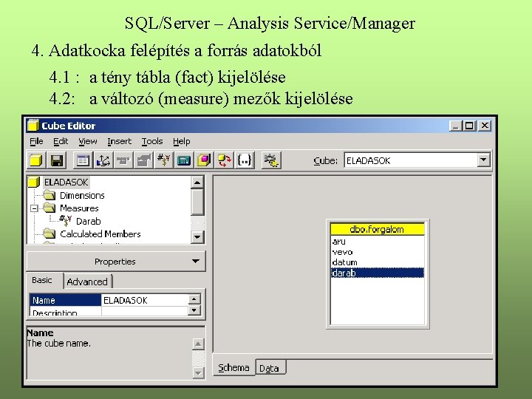
Task: Click the greyed-out stairs-shaped toolbar icon
Action: point(143,160)
